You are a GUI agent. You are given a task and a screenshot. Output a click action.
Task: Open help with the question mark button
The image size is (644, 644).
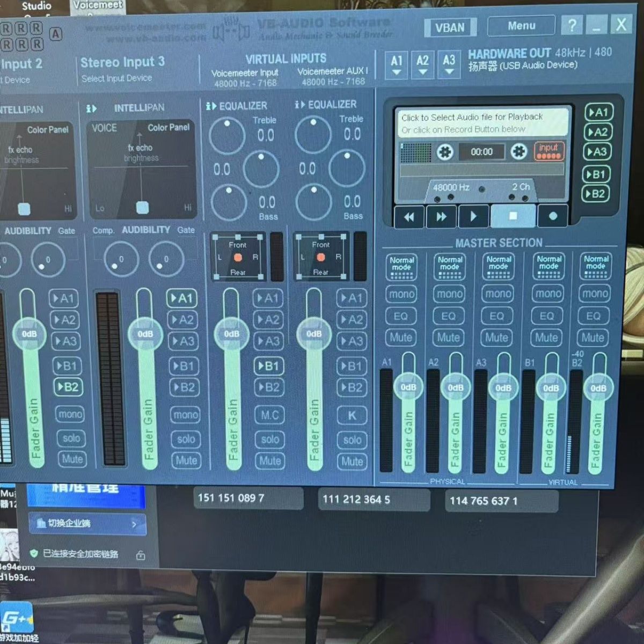[x=572, y=25]
